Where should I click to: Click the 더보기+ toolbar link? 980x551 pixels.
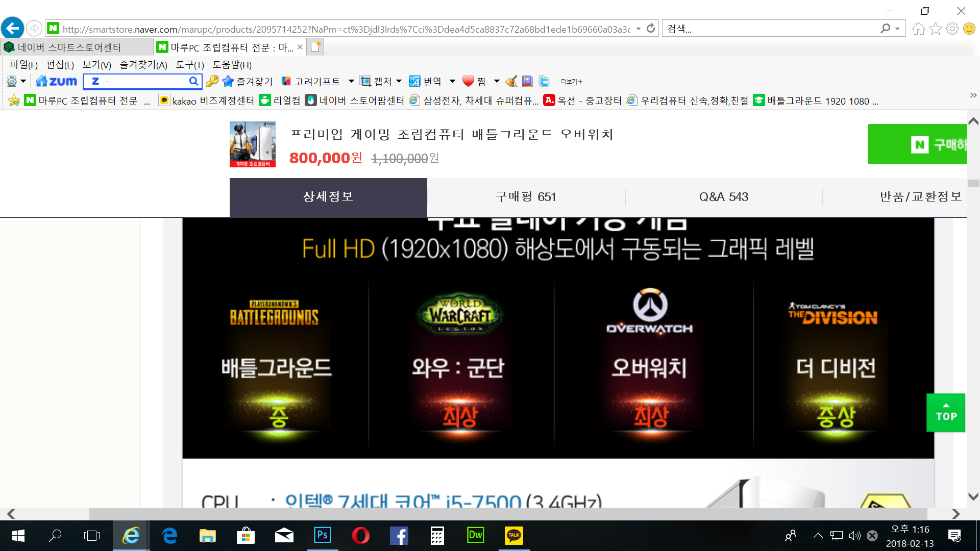pyautogui.click(x=572, y=82)
